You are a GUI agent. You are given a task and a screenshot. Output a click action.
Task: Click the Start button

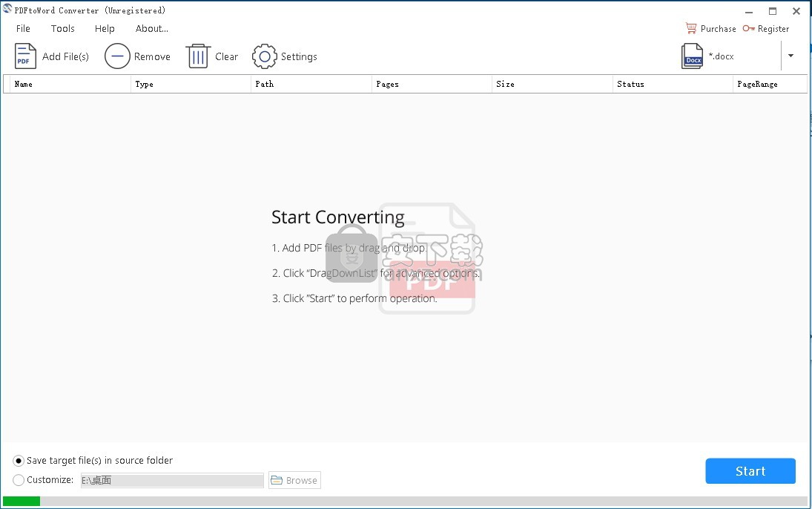(750, 470)
